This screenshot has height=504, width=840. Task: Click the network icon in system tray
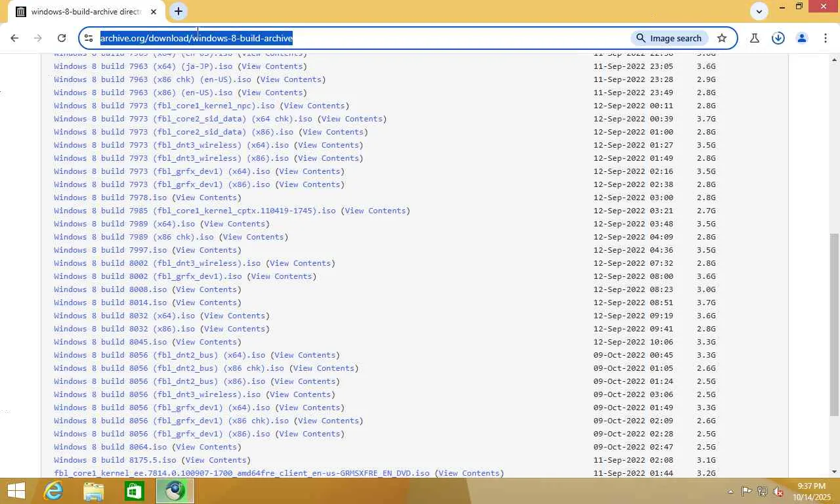[763, 492]
